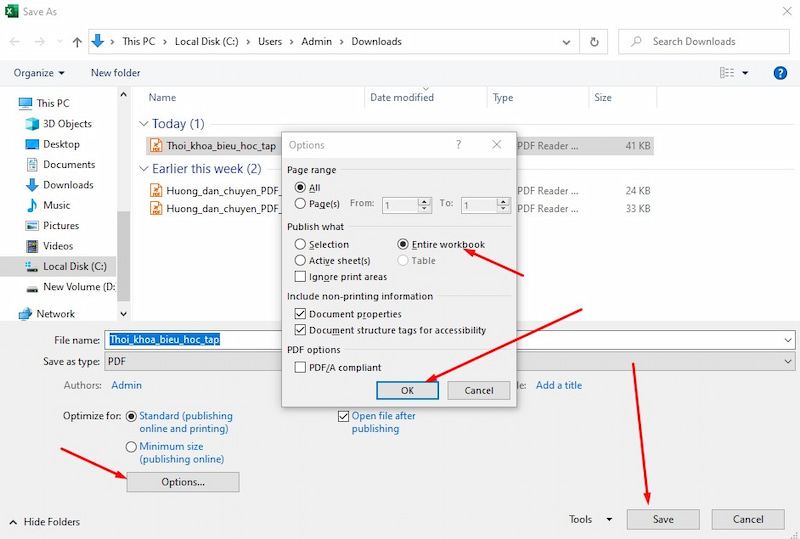
Task: Click the Add a title link
Action: click(x=559, y=385)
